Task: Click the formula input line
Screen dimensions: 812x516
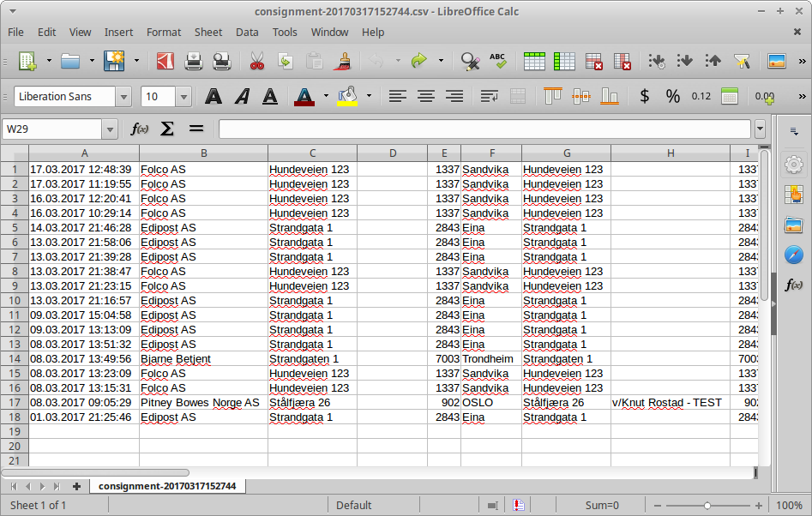Action: pyautogui.click(x=484, y=129)
